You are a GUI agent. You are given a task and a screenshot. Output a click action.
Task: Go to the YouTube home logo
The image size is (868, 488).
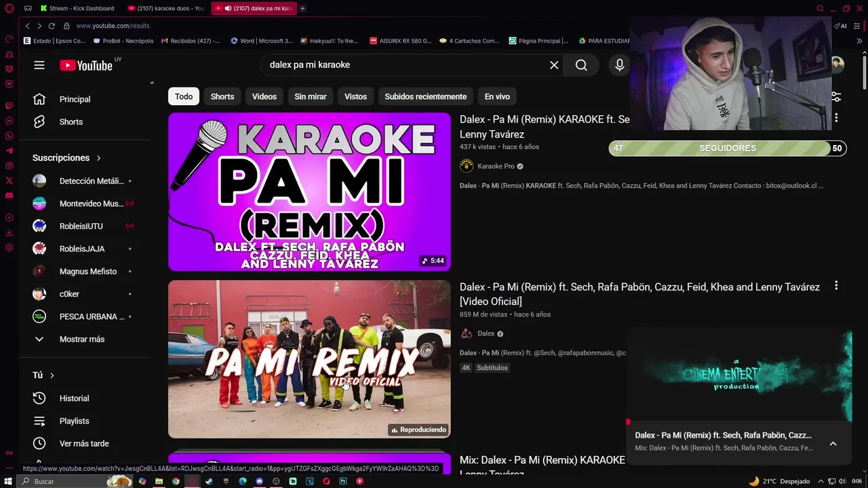pyautogui.click(x=86, y=65)
